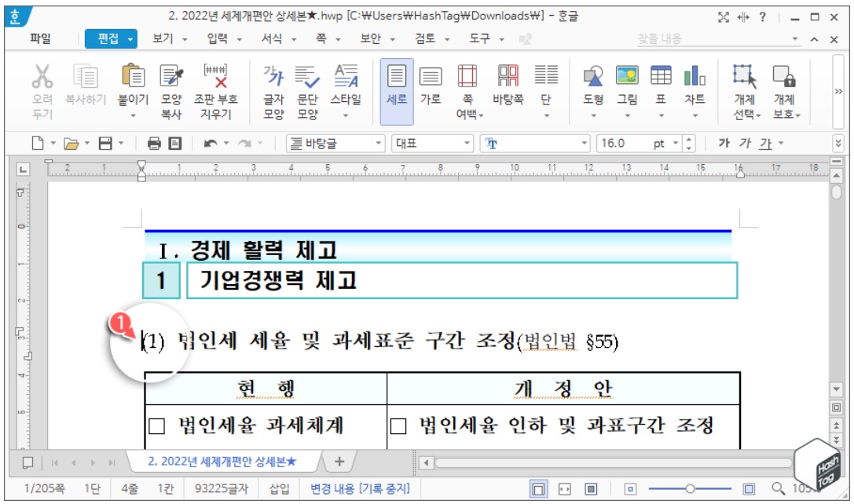854x504 pixels.
Task: Open the 보기 menu
Action: (x=163, y=38)
